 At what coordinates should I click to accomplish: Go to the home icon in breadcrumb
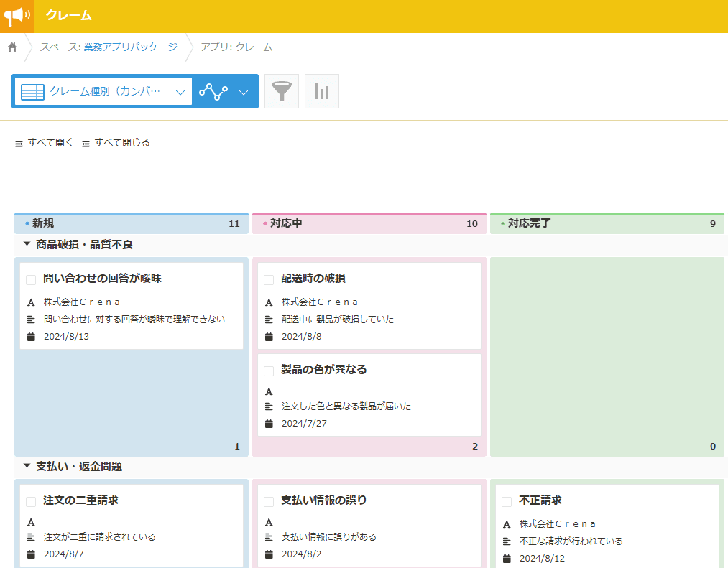12,47
